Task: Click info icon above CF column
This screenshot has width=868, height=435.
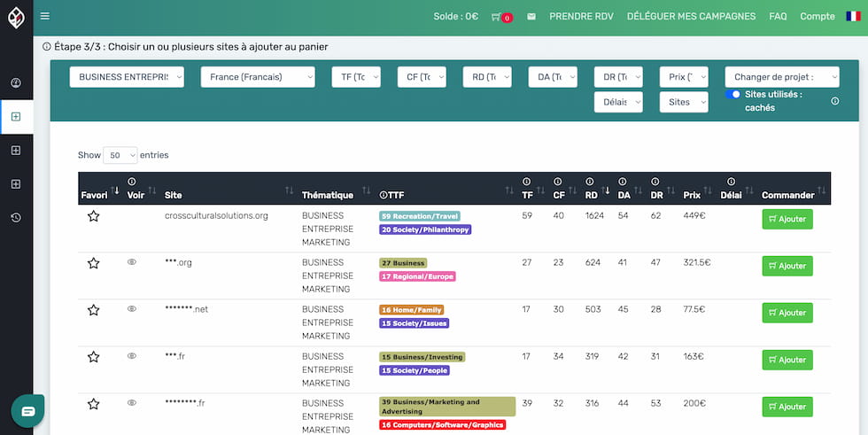Action: tap(557, 182)
